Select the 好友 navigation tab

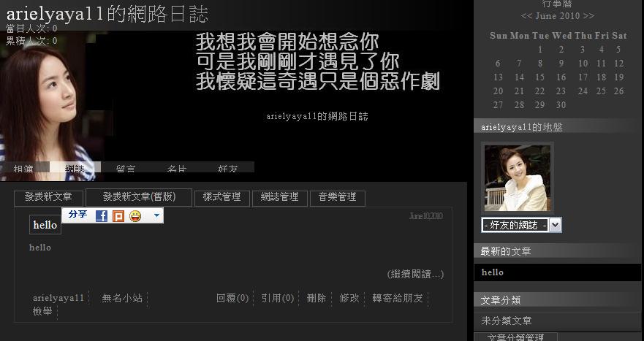[227, 169]
